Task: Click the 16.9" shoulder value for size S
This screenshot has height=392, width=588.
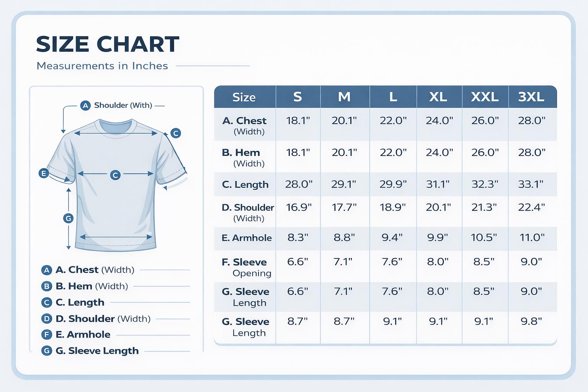Action: click(299, 207)
